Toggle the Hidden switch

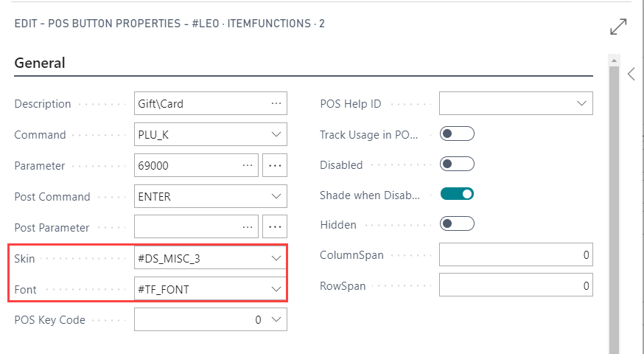tap(457, 223)
